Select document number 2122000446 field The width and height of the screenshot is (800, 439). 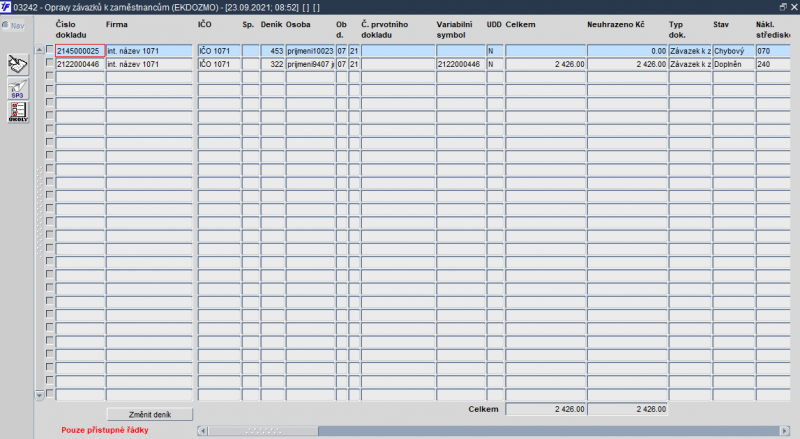point(80,64)
